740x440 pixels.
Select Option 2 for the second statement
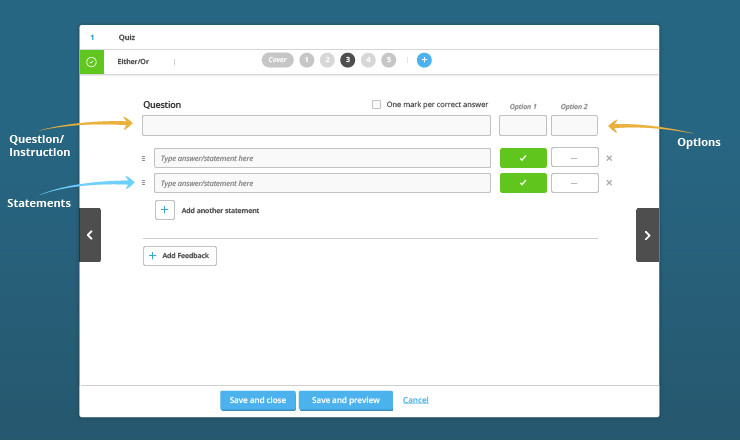(574, 183)
